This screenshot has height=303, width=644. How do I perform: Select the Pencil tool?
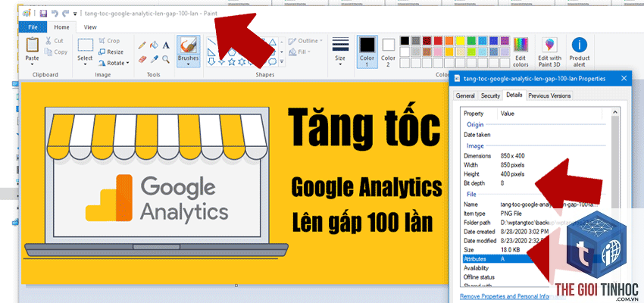click(142, 45)
